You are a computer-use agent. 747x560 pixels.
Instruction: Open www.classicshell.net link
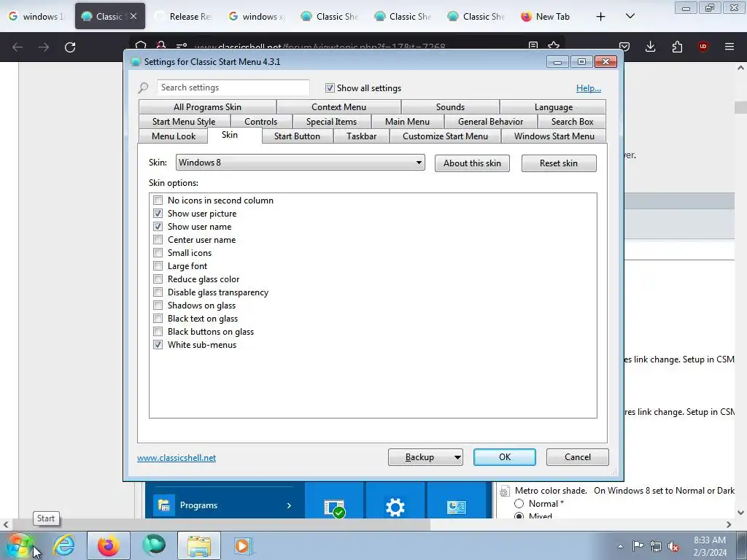pos(177,458)
